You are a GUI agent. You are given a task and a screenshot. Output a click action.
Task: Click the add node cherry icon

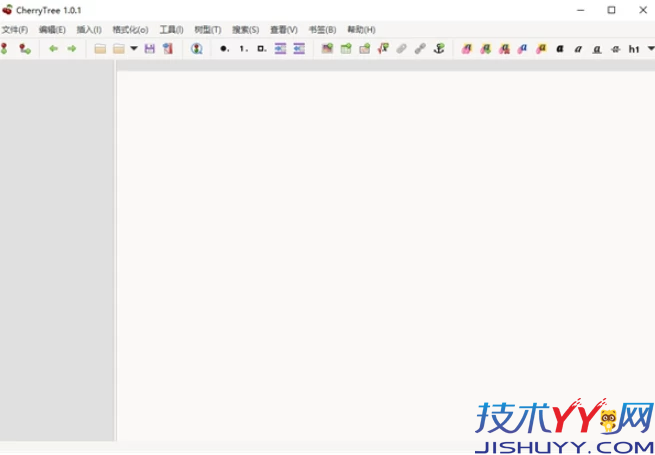pos(4,49)
